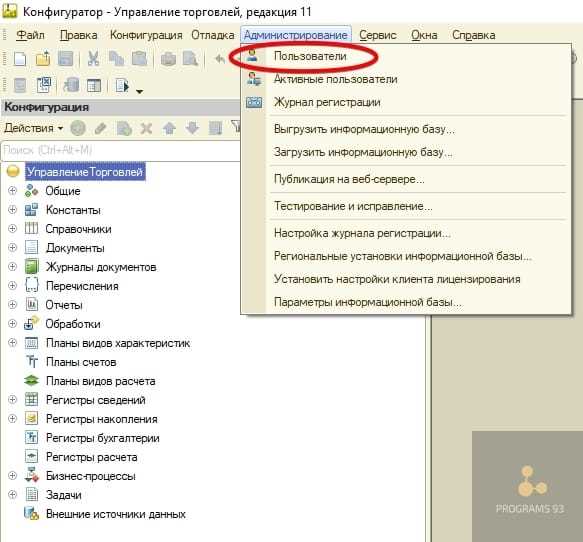
Task: Click the Cut scissors icon
Action: 93,59
